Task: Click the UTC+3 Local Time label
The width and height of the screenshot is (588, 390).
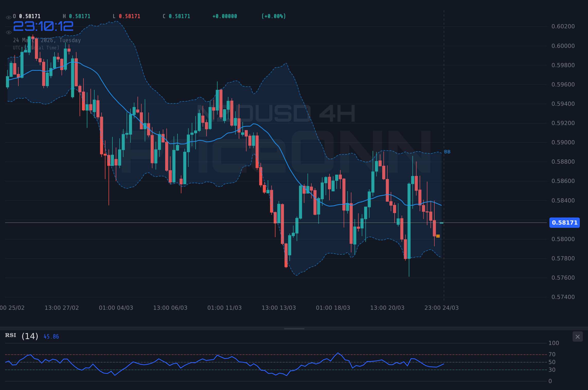Action: tap(36, 48)
